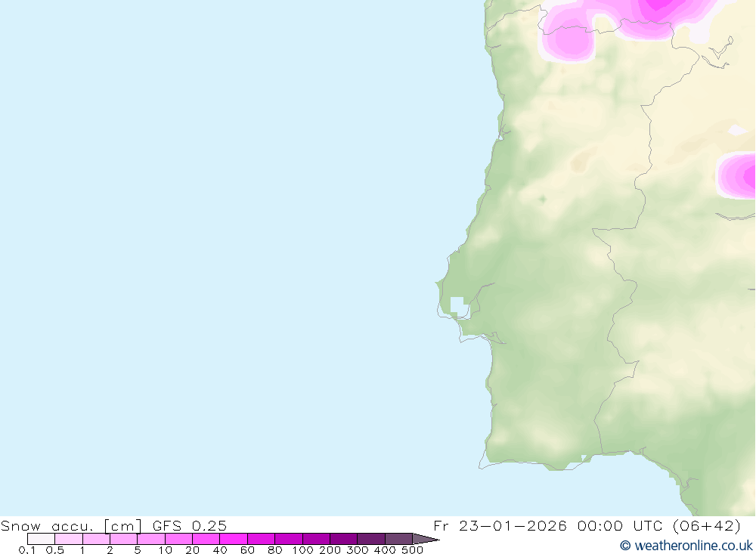Click the legend value '0.5'

click(55, 550)
